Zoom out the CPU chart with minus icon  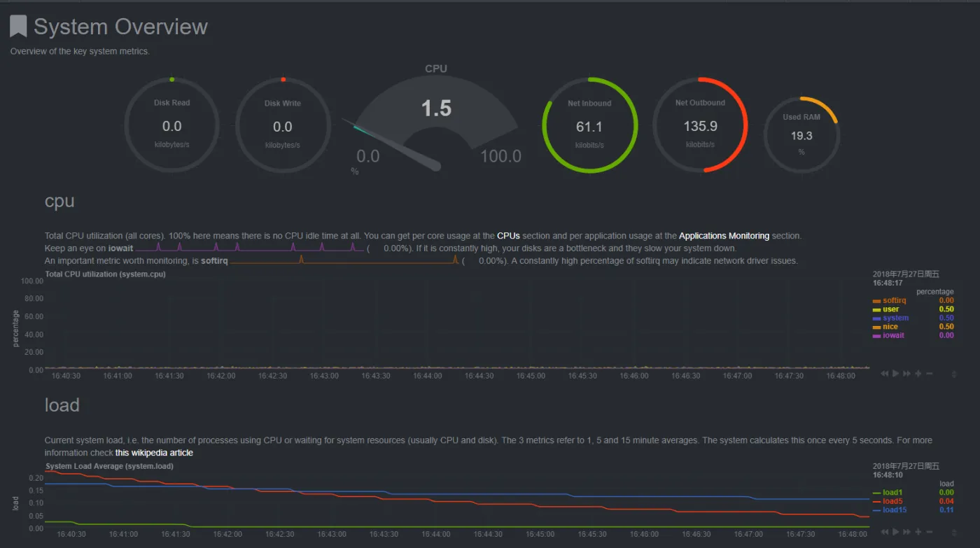pyautogui.click(x=930, y=374)
